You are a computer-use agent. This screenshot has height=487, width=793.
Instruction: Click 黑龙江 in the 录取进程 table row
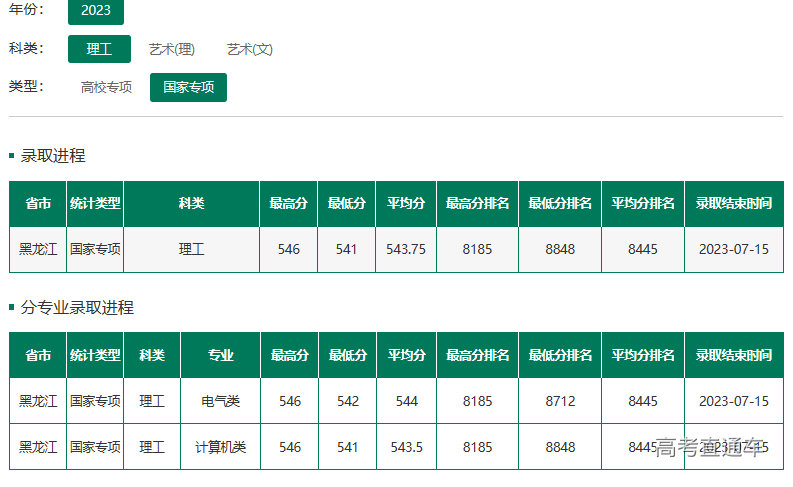coord(38,249)
